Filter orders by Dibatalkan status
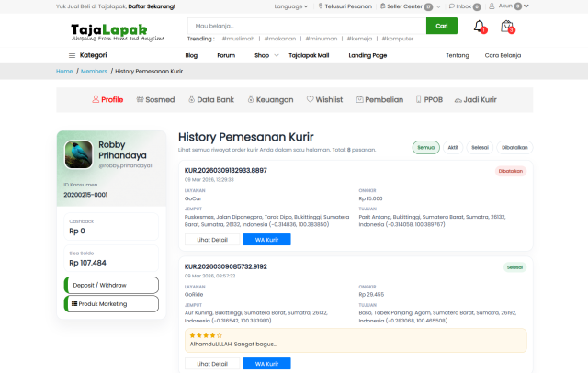Viewport: 588px width, 373px height. click(514, 147)
